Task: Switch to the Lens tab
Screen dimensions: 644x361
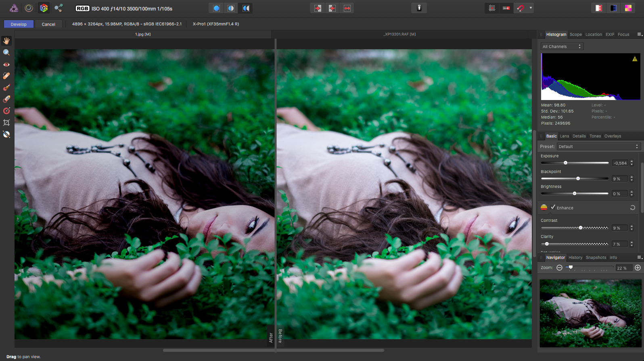Action: tap(565, 136)
